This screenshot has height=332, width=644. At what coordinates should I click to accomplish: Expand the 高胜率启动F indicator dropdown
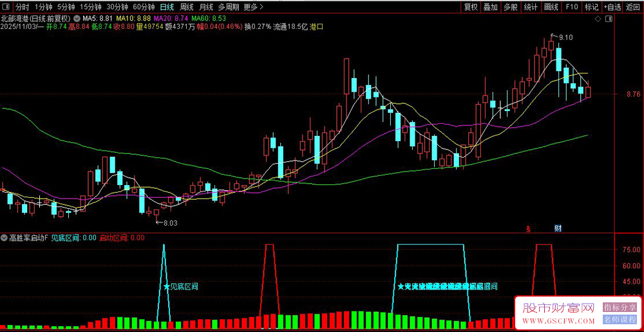(x=4, y=237)
